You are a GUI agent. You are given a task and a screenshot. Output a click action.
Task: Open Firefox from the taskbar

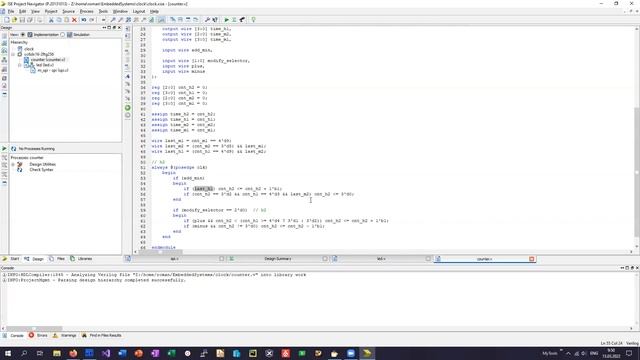coord(73,353)
